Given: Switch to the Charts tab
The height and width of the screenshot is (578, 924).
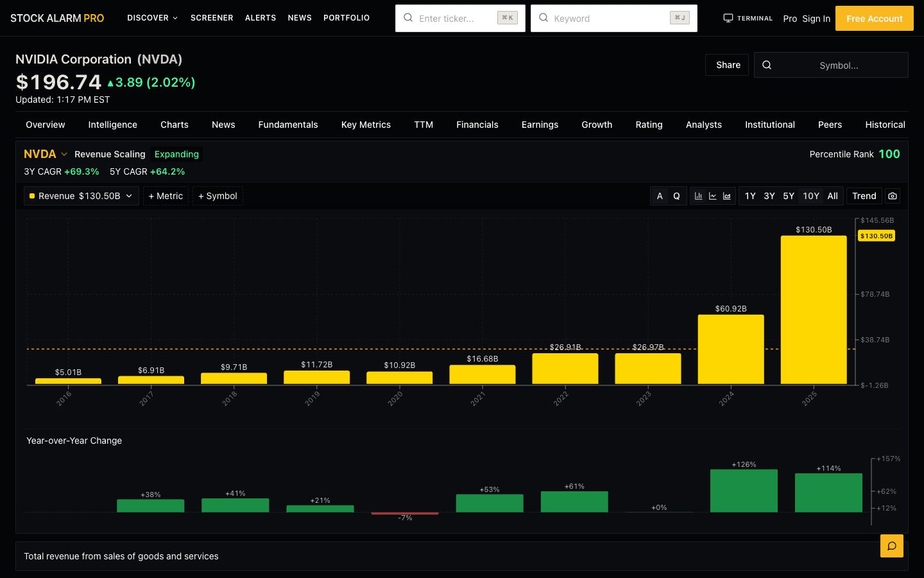Looking at the screenshot, I should [x=175, y=125].
